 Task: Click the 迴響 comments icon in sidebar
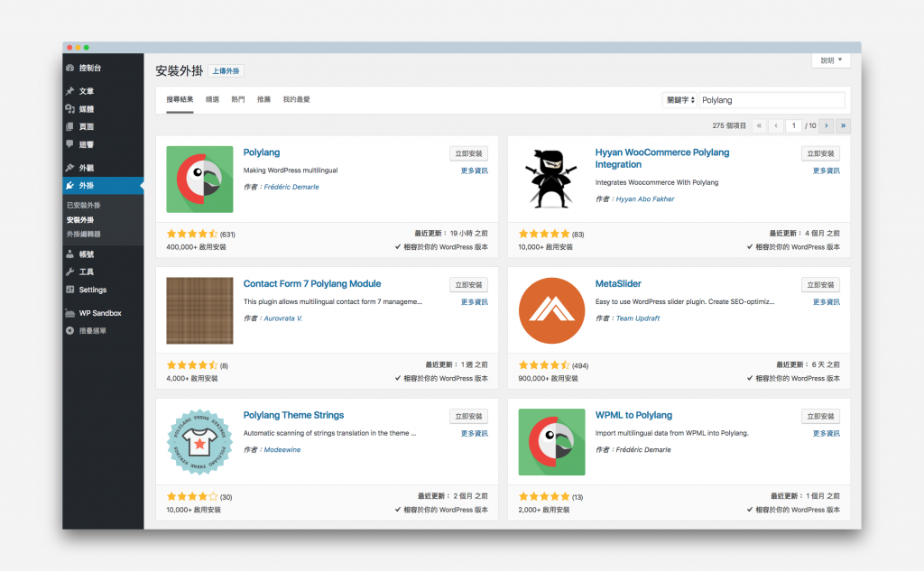pyautogui.click(x=70, y=143)
